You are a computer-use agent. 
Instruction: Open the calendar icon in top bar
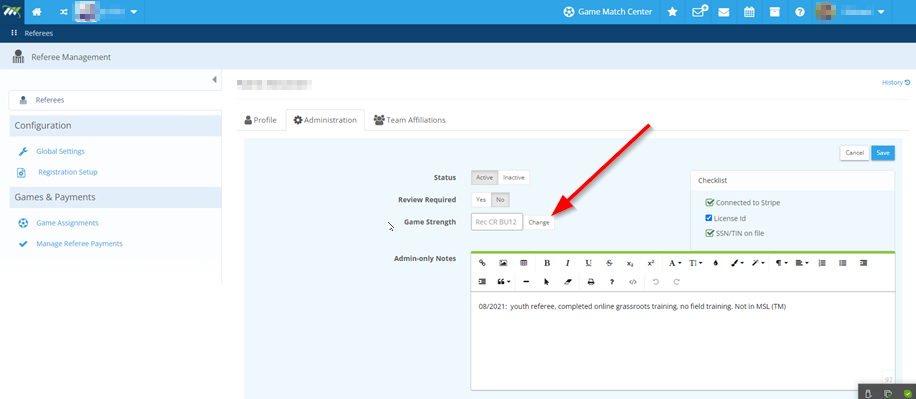[749, 12]
